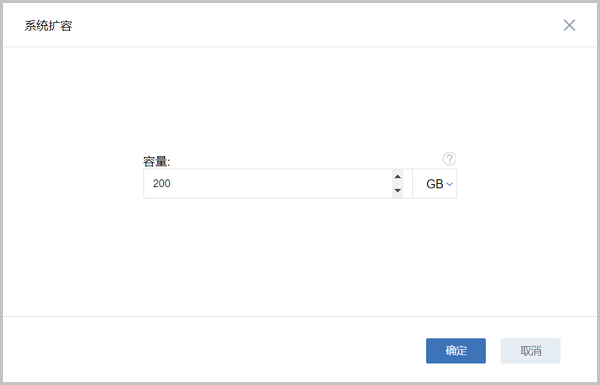Select the spinner's upward triangle
600x385 pixels.
click(398, 176)
